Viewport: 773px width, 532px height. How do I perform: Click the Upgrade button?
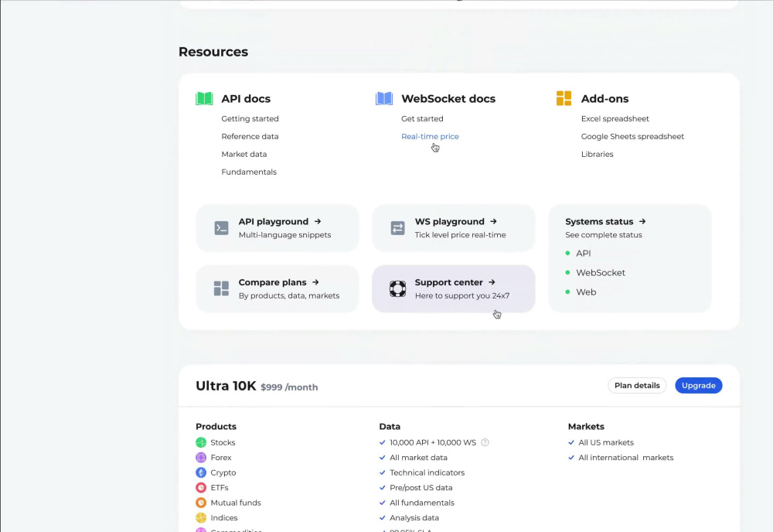click(699, 386)
